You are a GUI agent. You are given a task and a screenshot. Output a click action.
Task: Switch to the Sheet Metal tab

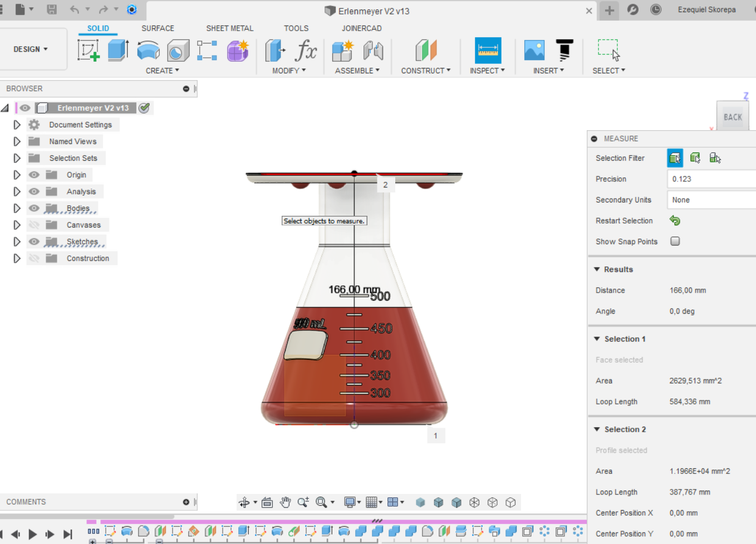(229, 28)
